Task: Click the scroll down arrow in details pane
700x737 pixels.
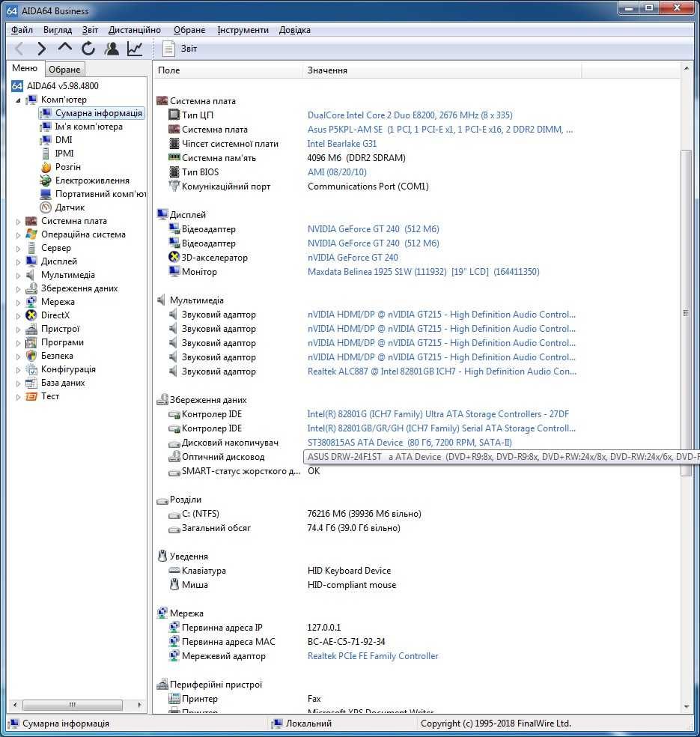Action: (x=686, y=706)
